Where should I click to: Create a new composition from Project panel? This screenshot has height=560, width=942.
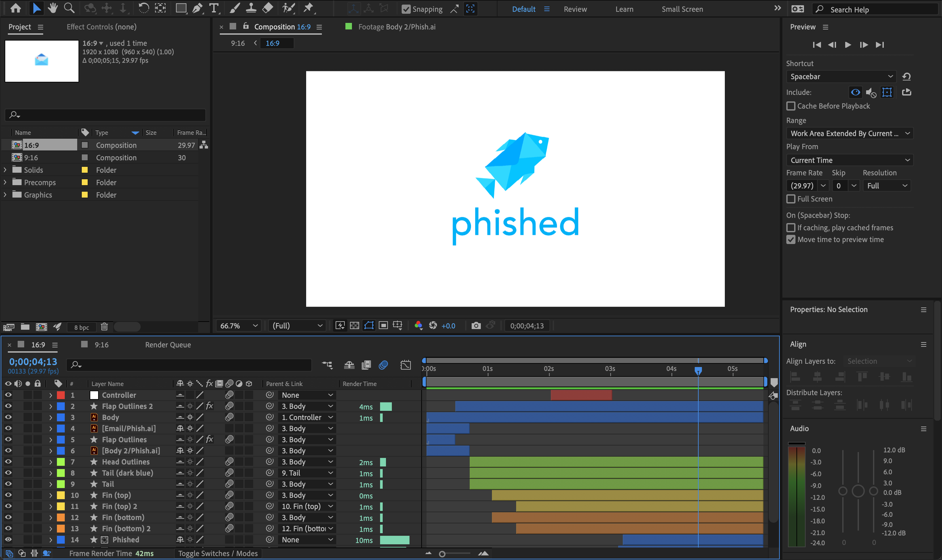tap(41, 327)
